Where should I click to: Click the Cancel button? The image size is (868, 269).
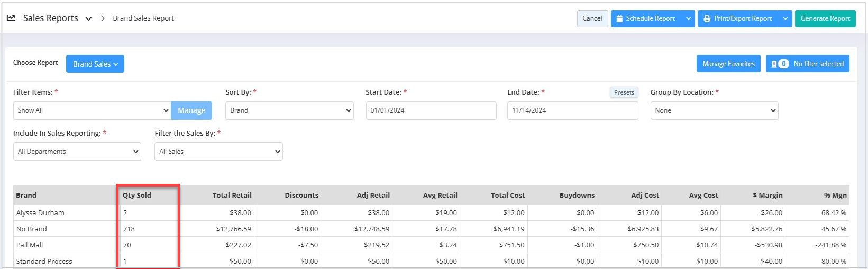[x=592, y=18]
